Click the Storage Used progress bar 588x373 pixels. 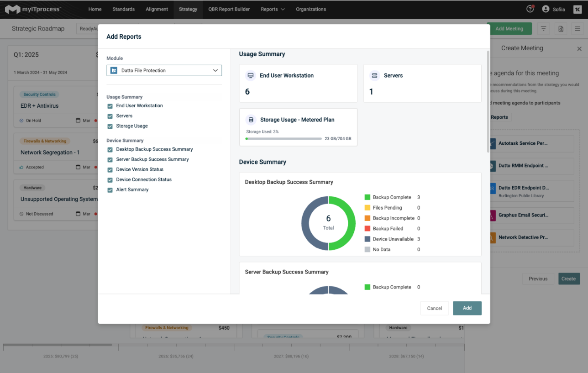click(x=283, y=138)
